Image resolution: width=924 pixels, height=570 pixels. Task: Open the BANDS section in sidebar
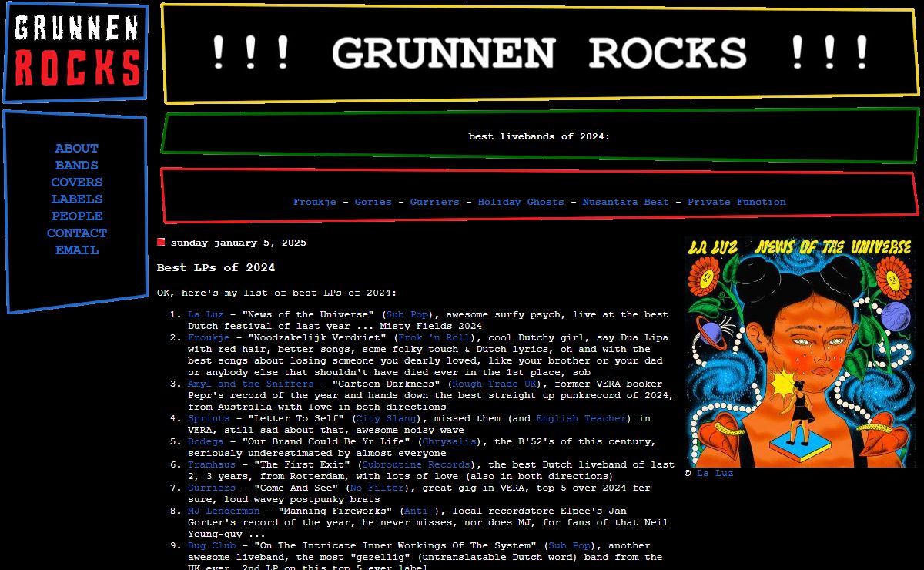pos(77,166)
